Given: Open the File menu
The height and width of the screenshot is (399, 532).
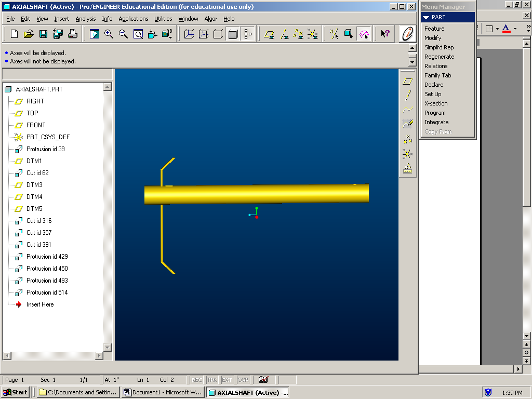Looking at the screenshot, I should 10,19.
